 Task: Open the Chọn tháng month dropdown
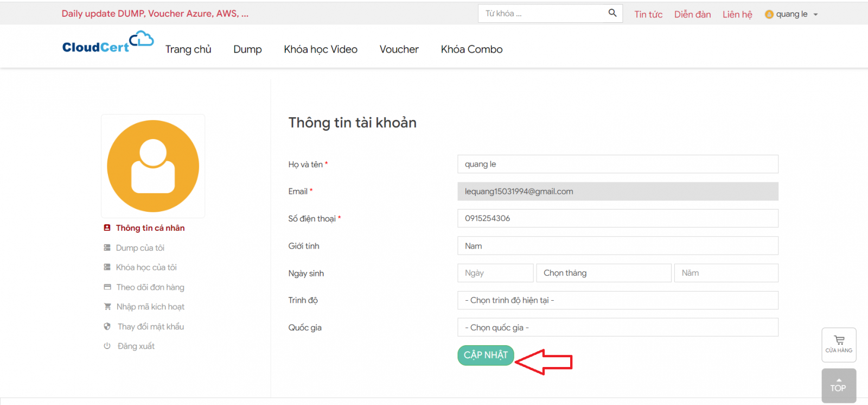click(603, 273)
